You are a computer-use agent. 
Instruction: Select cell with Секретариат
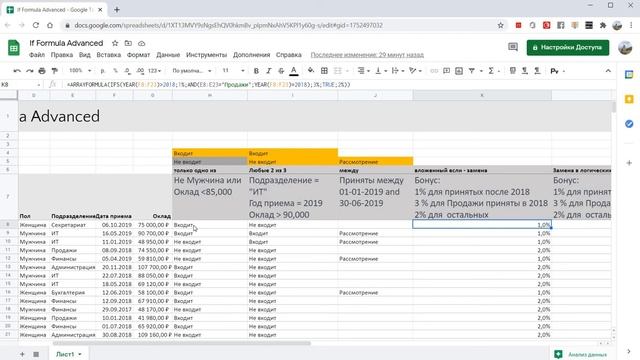point(73,225)
